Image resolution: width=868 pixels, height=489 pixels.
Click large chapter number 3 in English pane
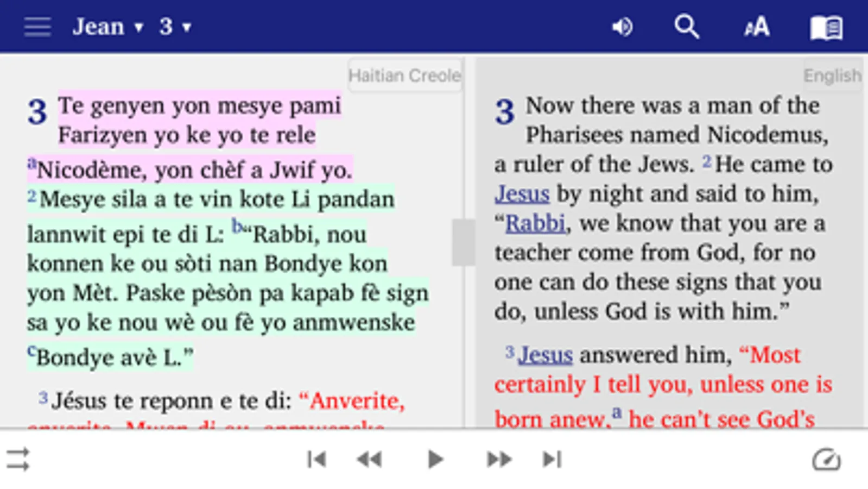click(504, 111)
